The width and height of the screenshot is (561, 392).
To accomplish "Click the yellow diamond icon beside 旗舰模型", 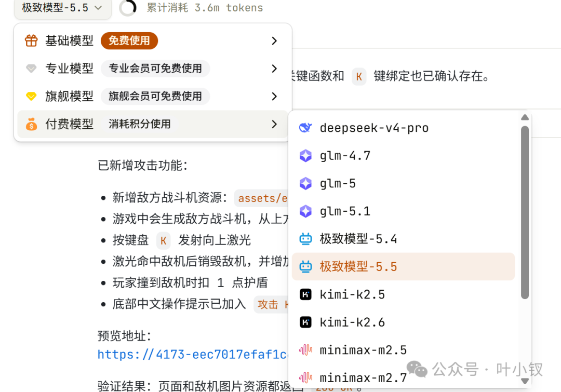I will (x=31, y=96).
